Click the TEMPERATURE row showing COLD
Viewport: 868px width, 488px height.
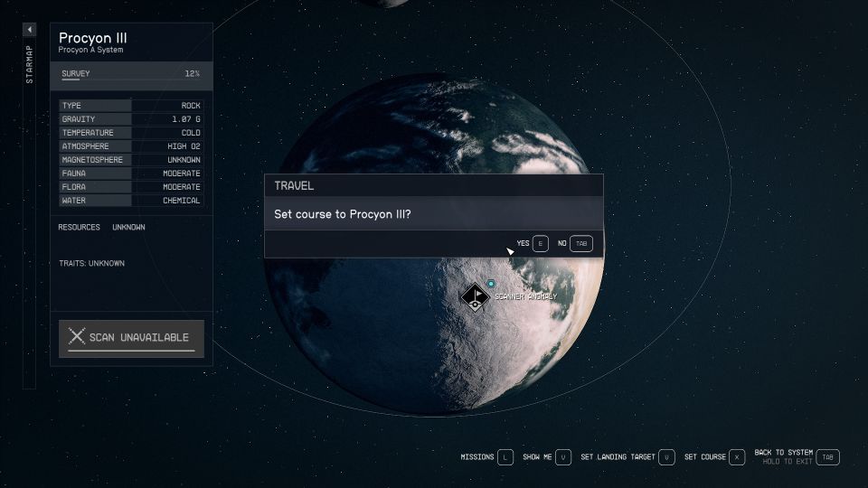[x=131, y=133]
